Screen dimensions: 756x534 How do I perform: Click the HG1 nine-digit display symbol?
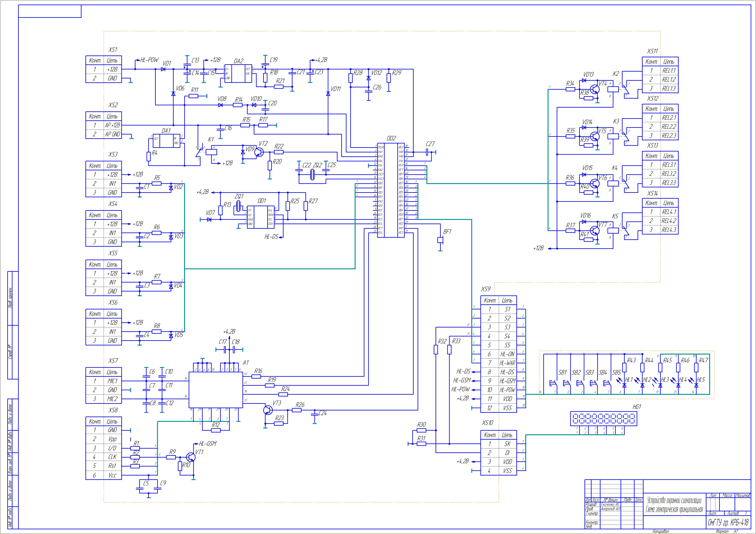(604, 419)
